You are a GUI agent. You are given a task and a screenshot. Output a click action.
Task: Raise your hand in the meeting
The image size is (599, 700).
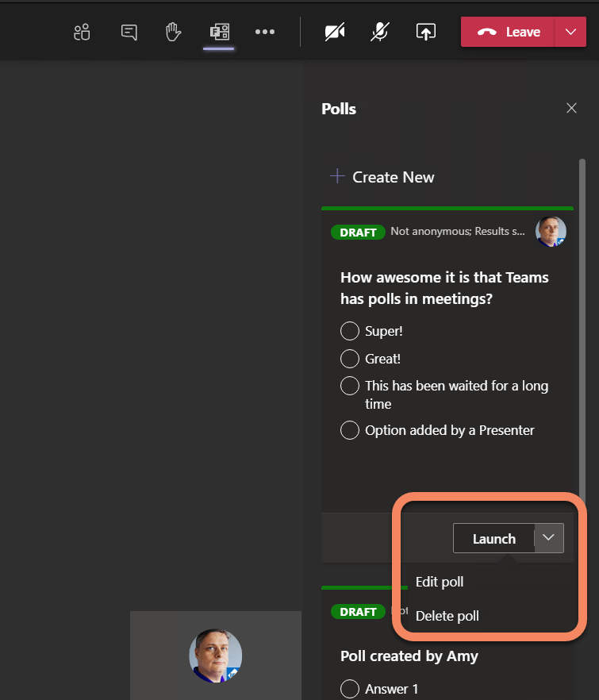coord(173,32)
